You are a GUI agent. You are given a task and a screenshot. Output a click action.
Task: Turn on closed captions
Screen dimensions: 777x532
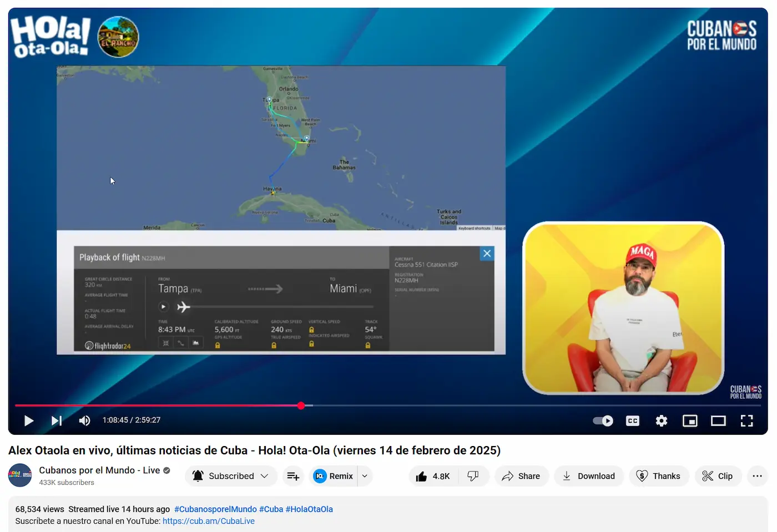coord(633,420)
